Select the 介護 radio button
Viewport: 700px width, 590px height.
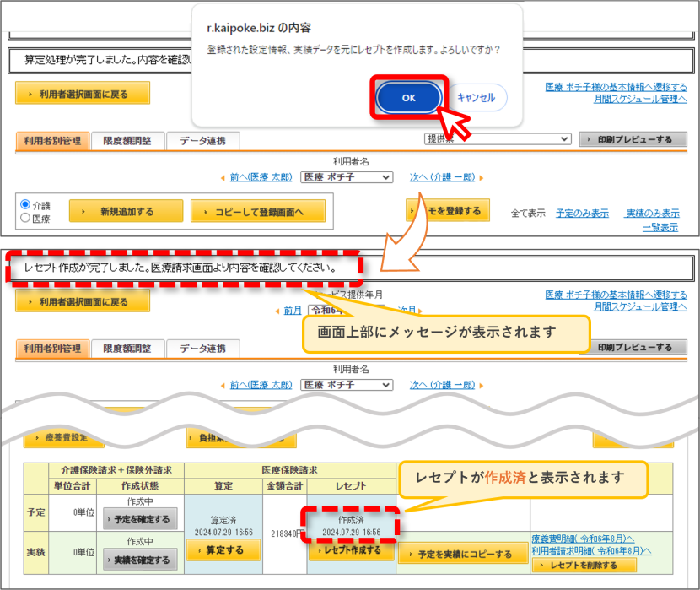click(25, 204)
